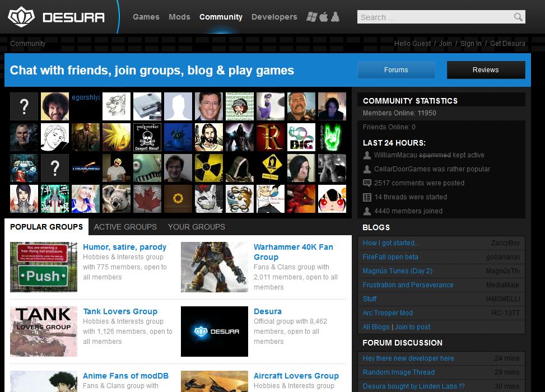Image resolution: width=545 pixels, height=392 pixels.
Task: Click the Sign In link
Action: coord(471,44)
